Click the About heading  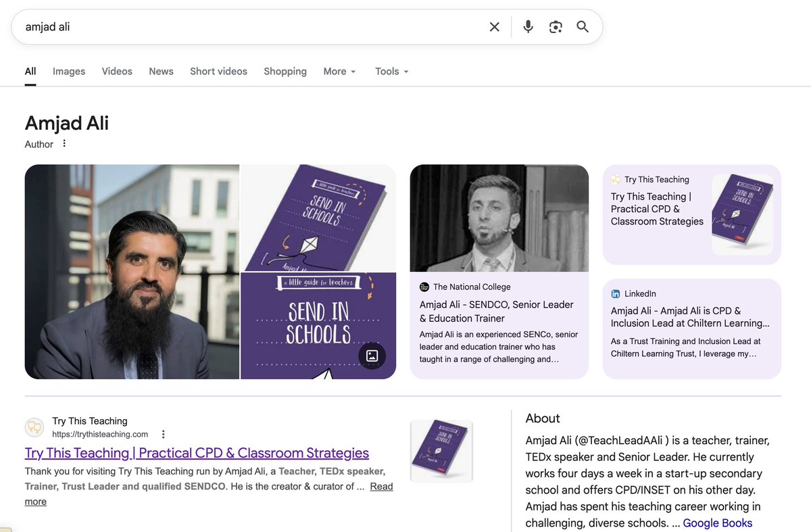point(543,418)
